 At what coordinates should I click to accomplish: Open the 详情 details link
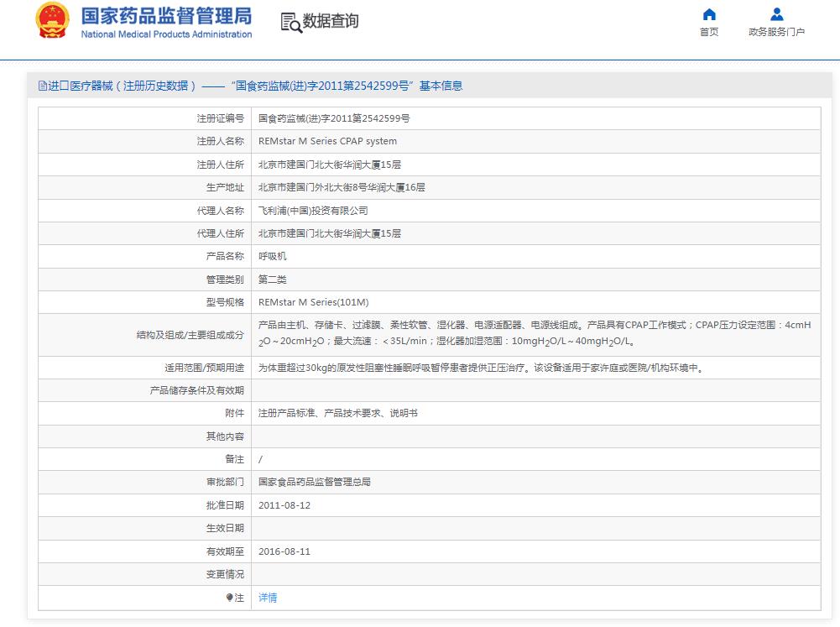(x=267, y=598)
